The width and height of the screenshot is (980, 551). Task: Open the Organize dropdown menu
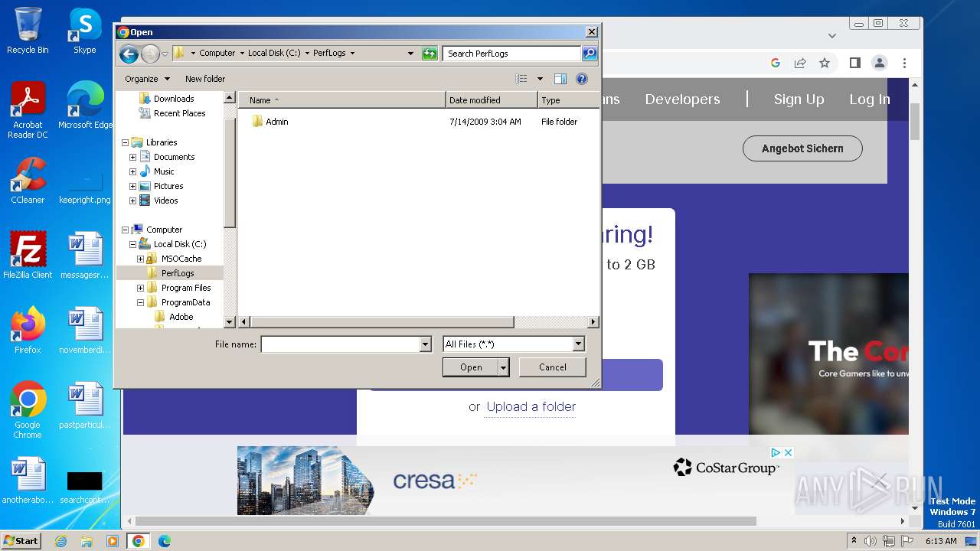(147, 79)
